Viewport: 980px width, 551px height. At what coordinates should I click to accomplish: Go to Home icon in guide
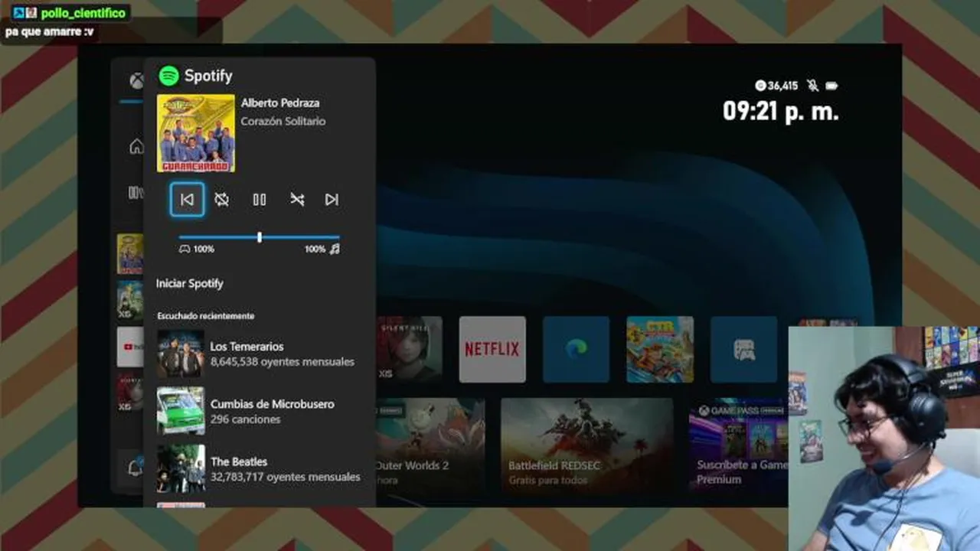click(x=136, y=146)
